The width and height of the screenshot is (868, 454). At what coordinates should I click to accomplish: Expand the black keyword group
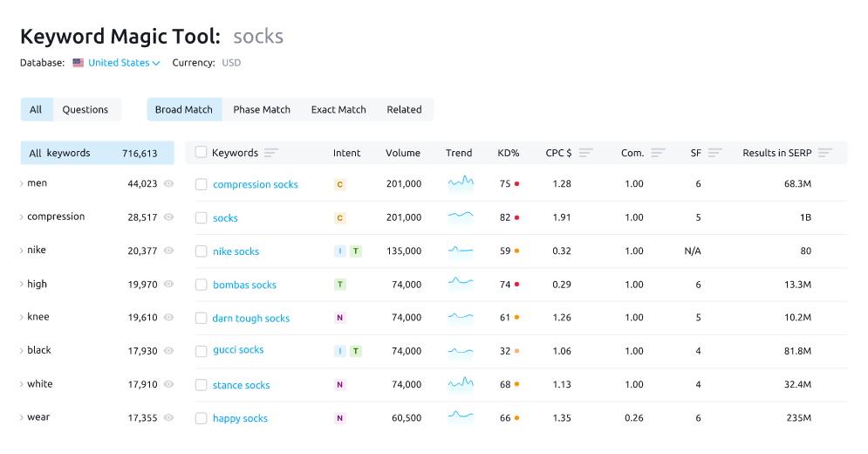pos(22,351)
